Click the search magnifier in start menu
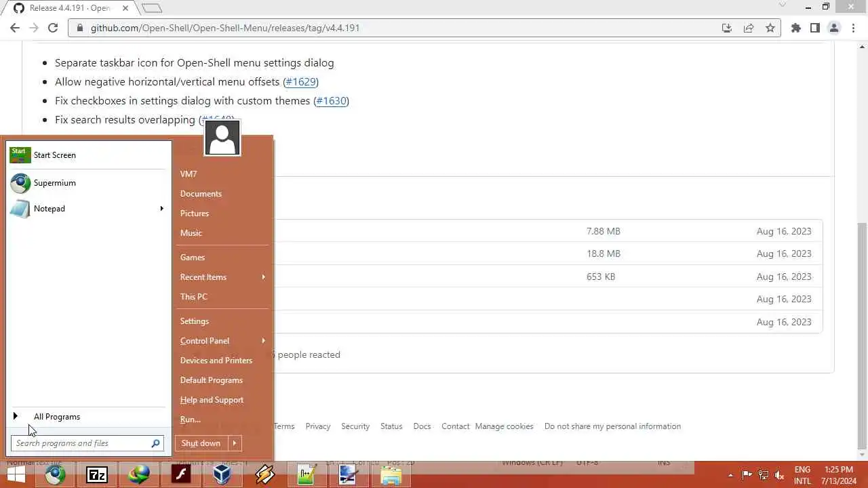The image size is (868, 488). point(155,443)
